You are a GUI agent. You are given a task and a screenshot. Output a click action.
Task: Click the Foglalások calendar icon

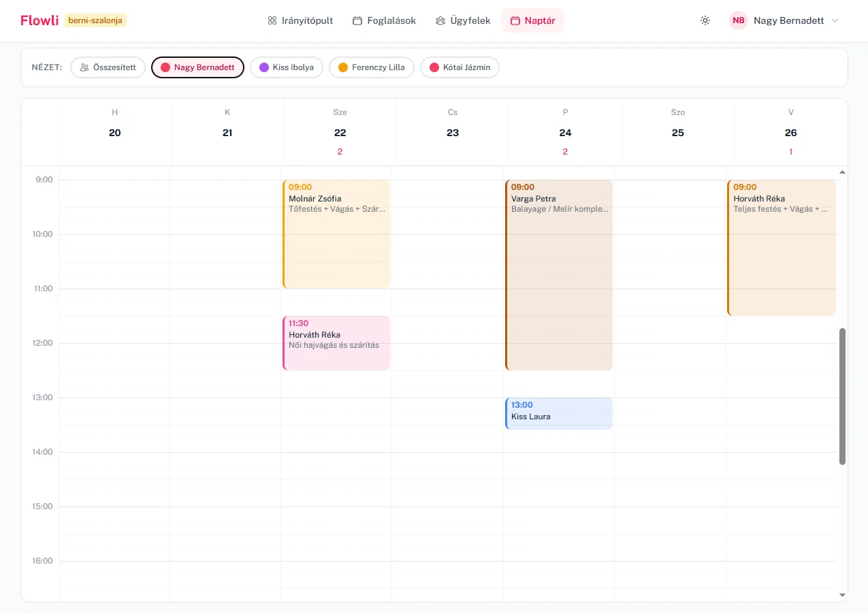[357, 20]
